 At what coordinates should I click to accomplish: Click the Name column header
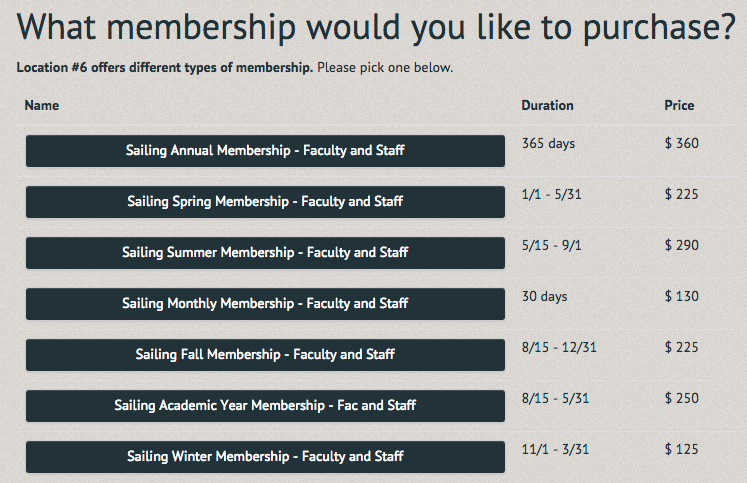click(x=42, y=105)
